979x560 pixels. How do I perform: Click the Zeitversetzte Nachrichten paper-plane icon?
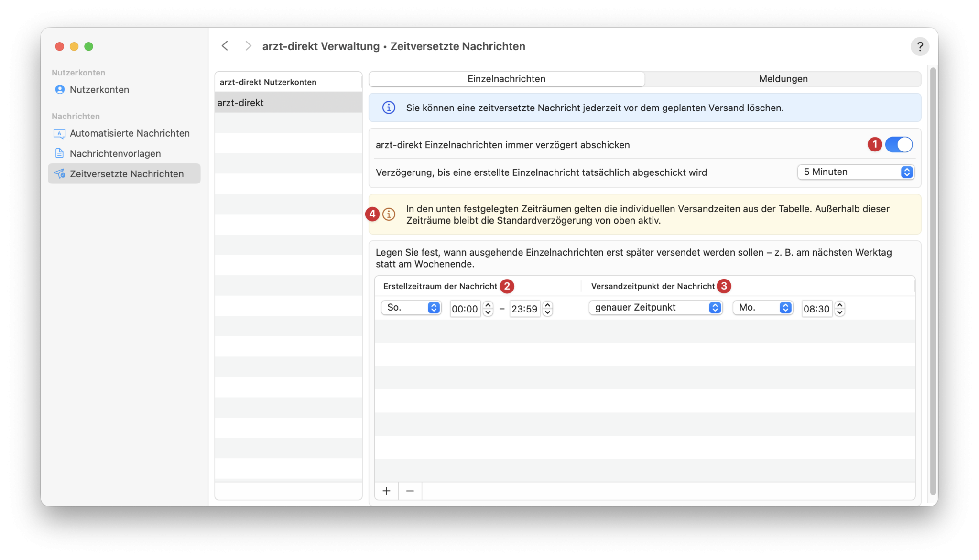(59, 174)
